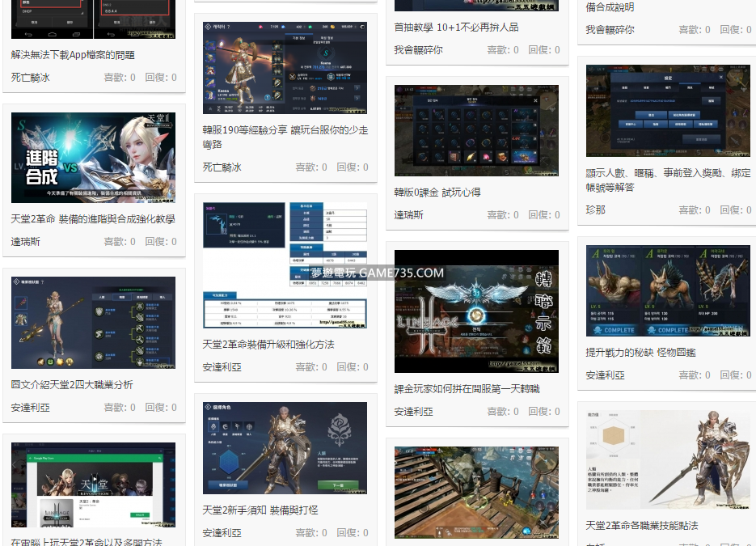756x546 pixels.
Task: Click author 達瑞斯 under the 進階與合成強化教學 article
Action: [x=26, y=241]
